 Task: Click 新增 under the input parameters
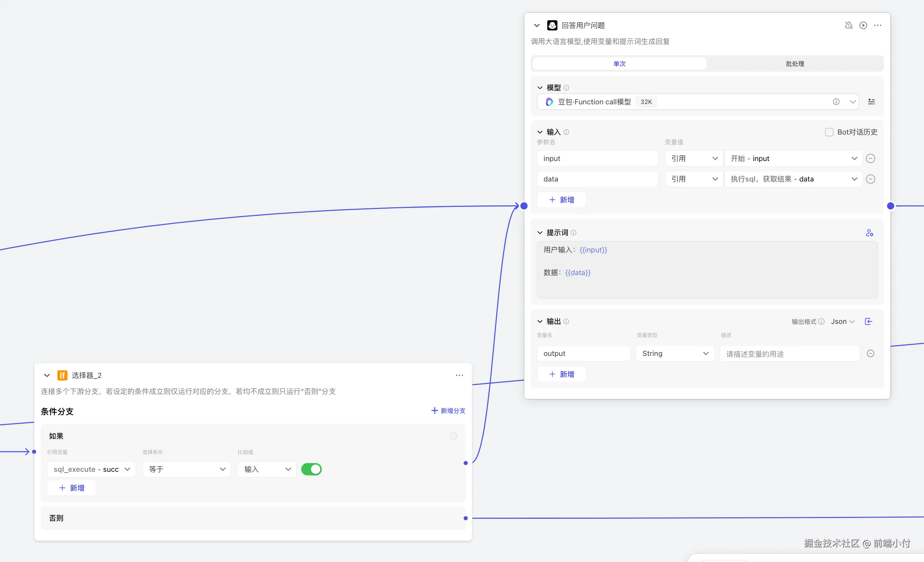pyautogui.click(x=561, y=200)
